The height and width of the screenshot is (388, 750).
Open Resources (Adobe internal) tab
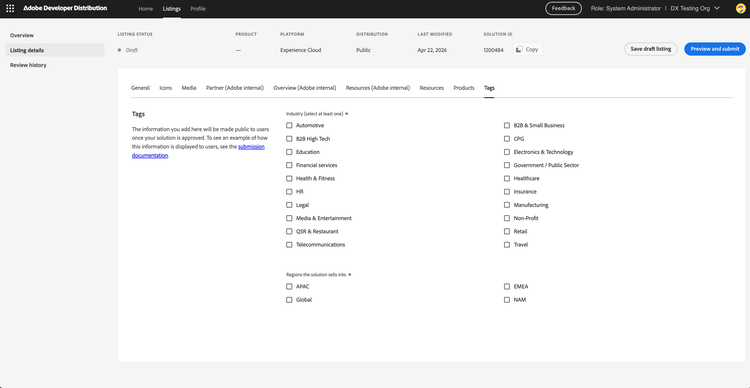pos(378,88)
